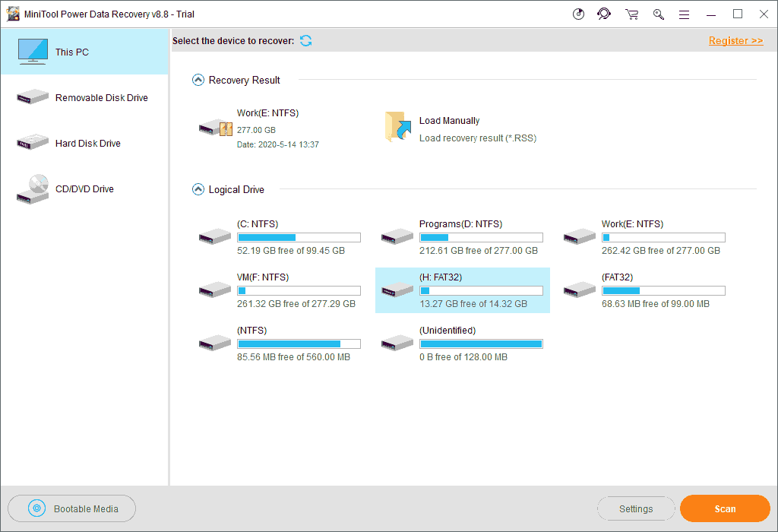This screenshot has width=778, height=532.
Task: Click the H: FAT32 usage bar
Action: [481, 290]
